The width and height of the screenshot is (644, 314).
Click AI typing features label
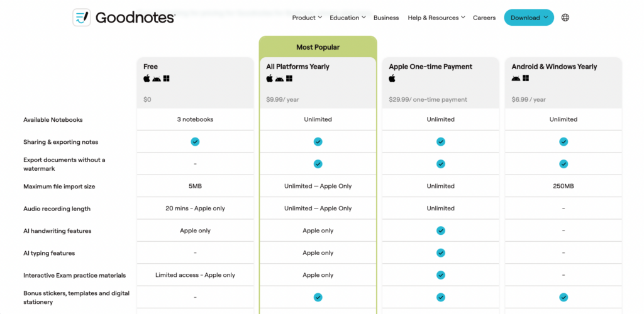coord(49,253)
